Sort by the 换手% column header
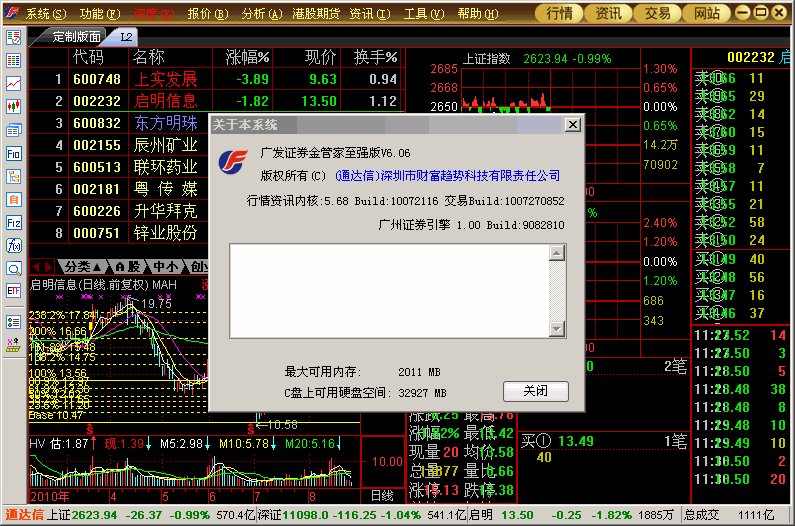Screen dimensions: 795x526 click(x=375, y=57)
